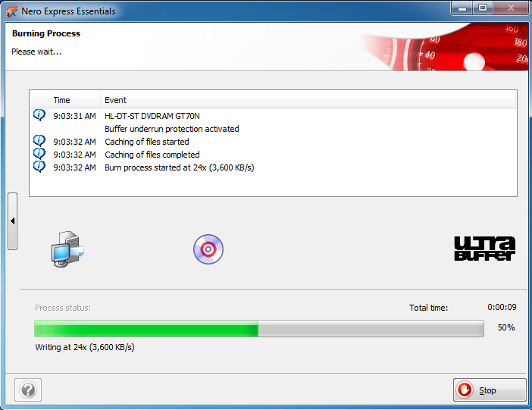Click the Event column header
The height and width of the screenshot is (410, 532).
[308, 100]
